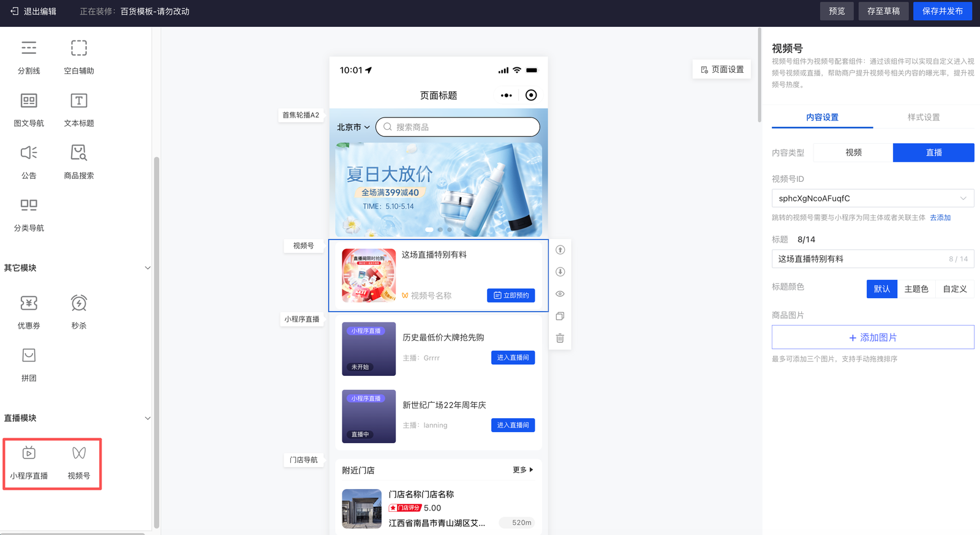Image resolution: width=980 pixels, height=535 pixels.
Task: Move component up with the up arrow
Action: (x=560, y=250)
